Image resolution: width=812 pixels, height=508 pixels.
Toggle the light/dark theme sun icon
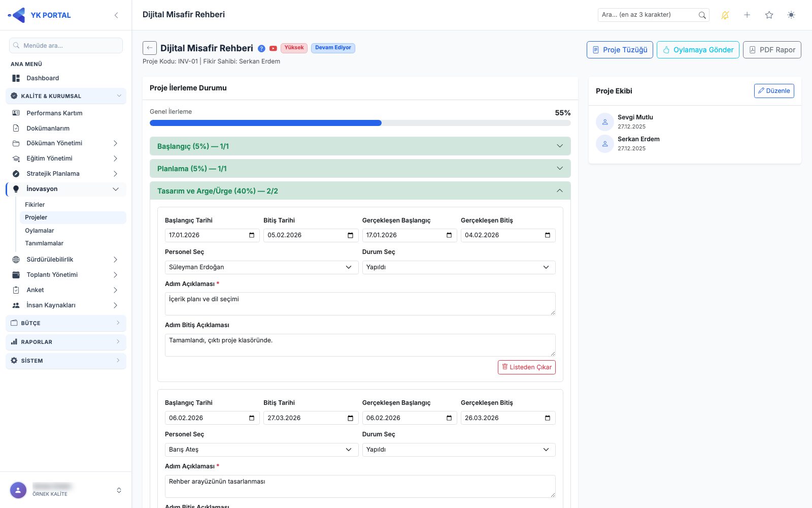coord(791,15)
